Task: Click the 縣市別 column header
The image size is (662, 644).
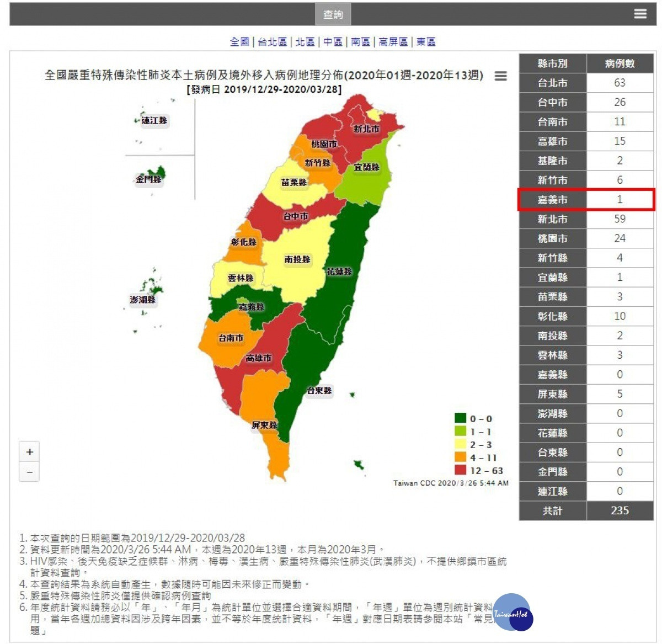Action: coord(552,63)
